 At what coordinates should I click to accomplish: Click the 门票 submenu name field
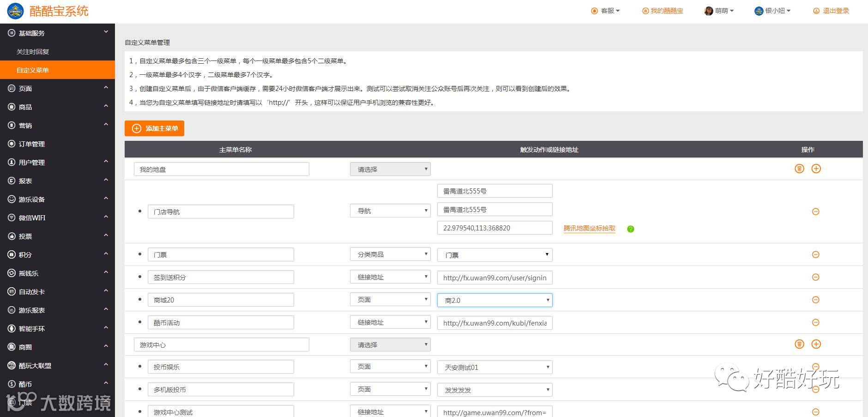click(221, 254)
